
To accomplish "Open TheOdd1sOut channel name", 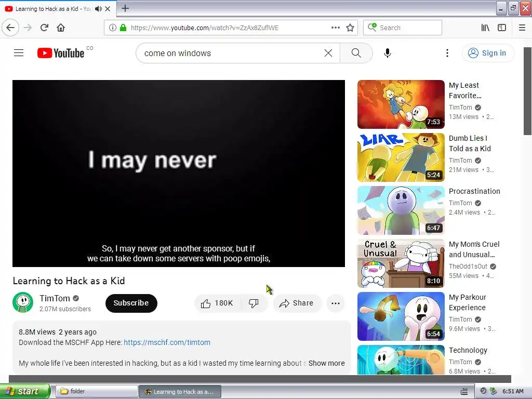I will 468,267.
